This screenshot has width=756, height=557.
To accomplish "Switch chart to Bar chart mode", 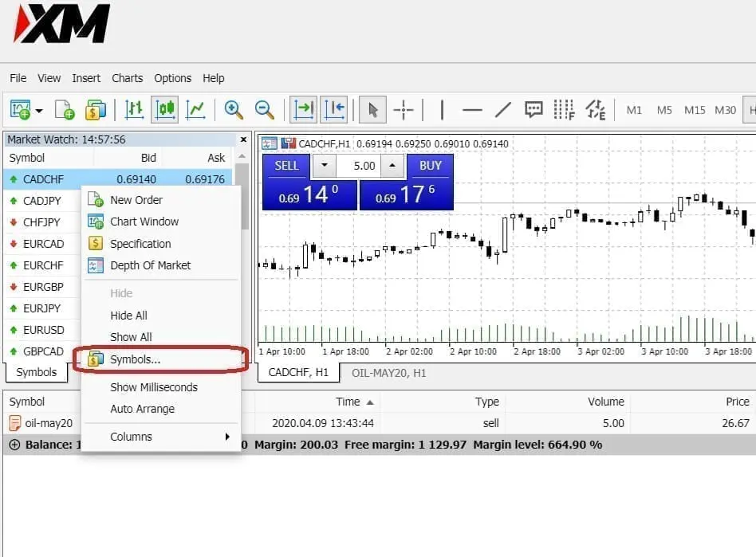I will 134,110.
